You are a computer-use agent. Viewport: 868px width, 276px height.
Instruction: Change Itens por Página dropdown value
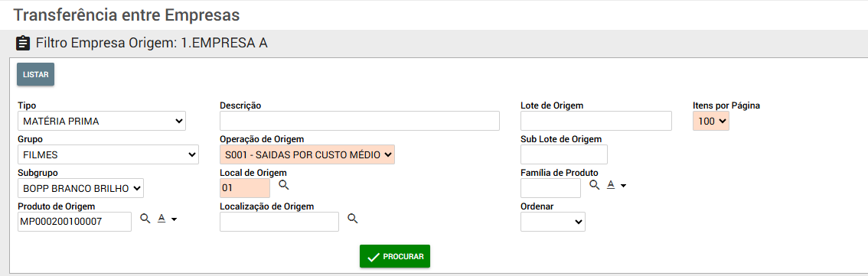tap(711, 121)
